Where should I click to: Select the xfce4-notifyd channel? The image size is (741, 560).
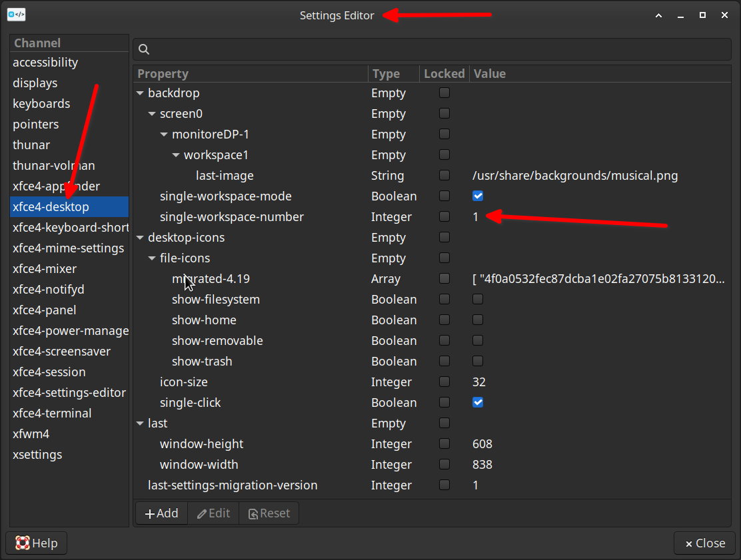coord(69,290)
